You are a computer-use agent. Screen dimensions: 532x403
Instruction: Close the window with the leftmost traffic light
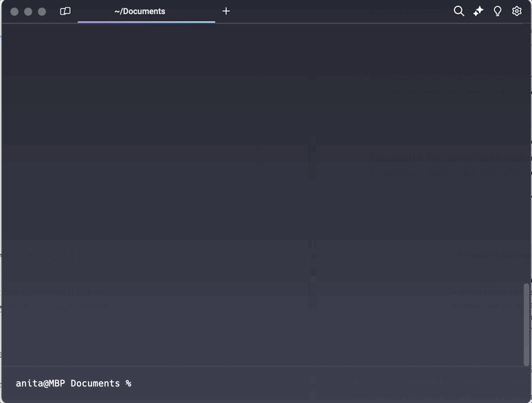point(14,12)
